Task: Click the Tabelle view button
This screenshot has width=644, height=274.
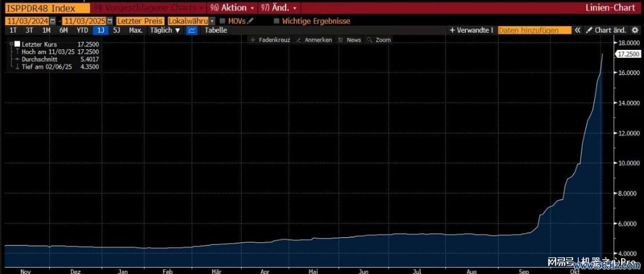Action: coord(216,30)
